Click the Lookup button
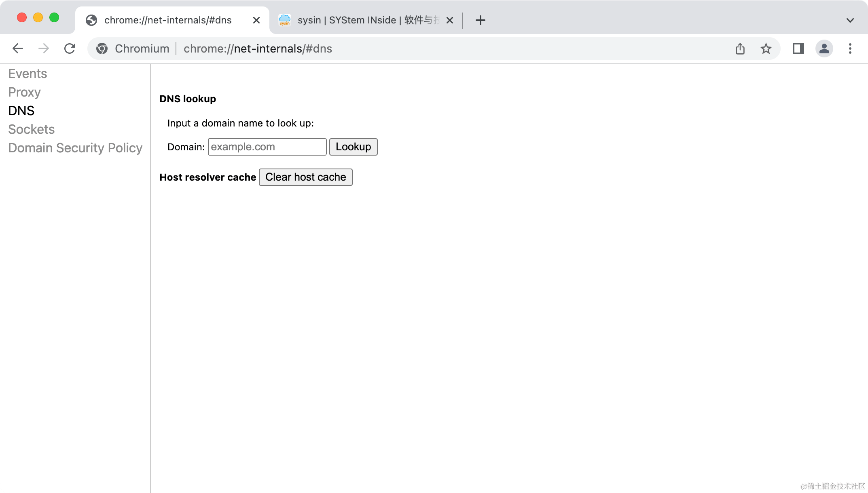The width and height of the screenshot is (868, 493). (x=353, y=147)
